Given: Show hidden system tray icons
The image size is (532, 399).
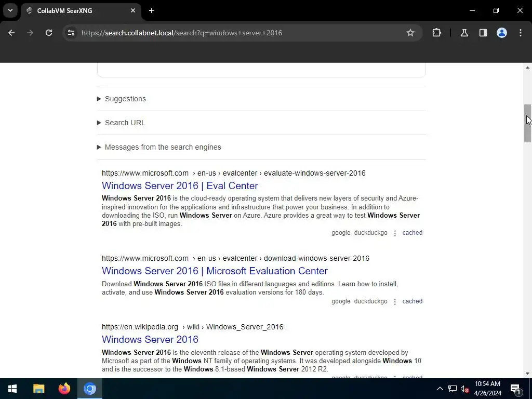Looking at the screenshot, I should (440, 389).
